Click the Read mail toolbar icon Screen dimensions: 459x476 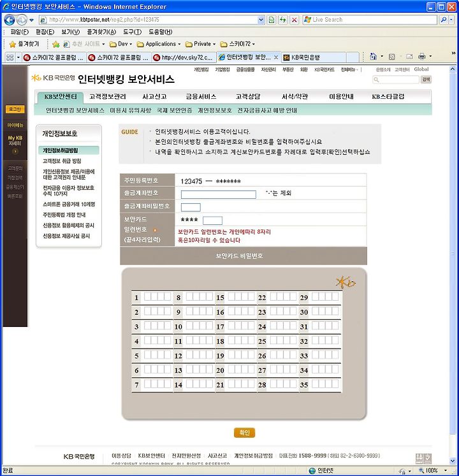pos(409,57)
